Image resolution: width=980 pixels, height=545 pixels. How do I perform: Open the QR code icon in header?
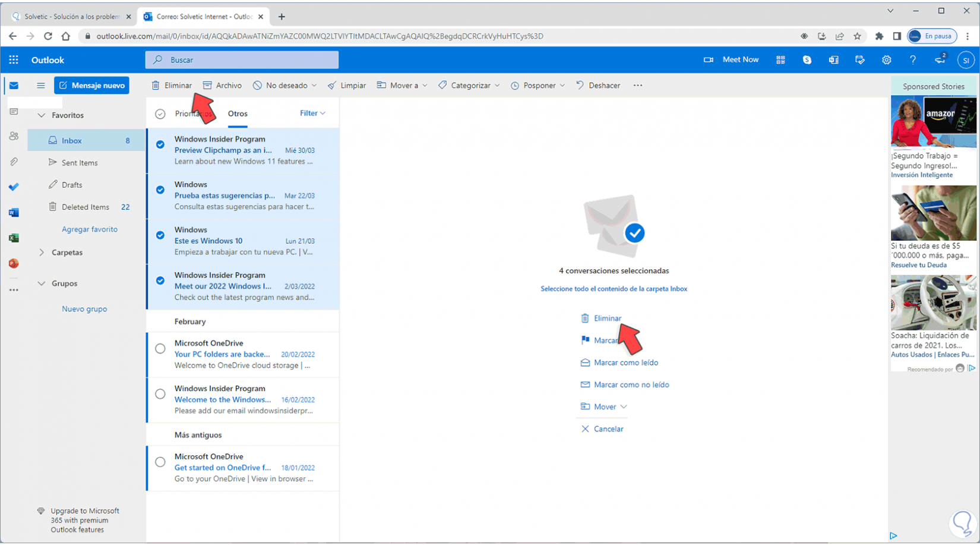780,60
